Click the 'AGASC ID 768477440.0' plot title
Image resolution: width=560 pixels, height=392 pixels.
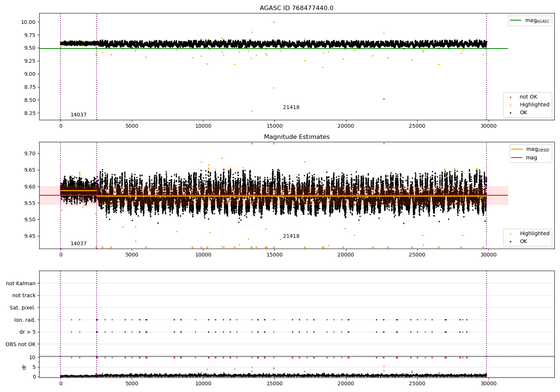(x=296, y=8)
